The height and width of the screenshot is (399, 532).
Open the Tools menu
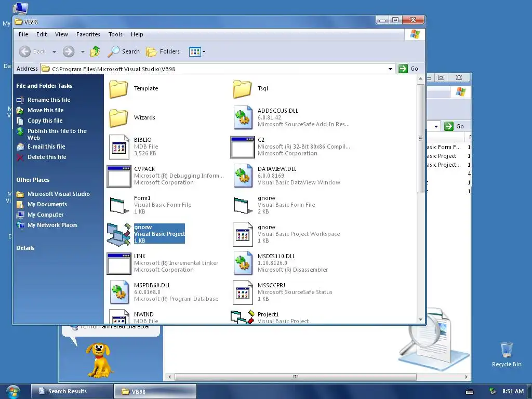pyautogui.click(x=115, y=34)
